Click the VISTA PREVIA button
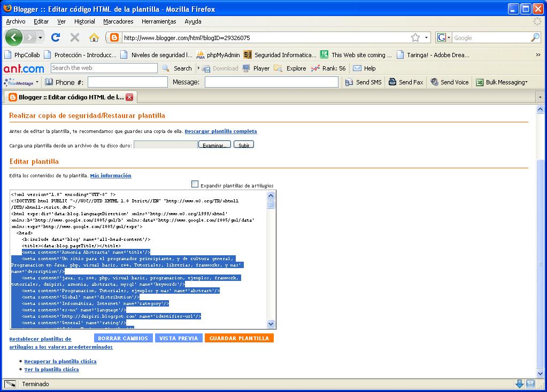This screenshot has height=392, width=547. tap(179, 338)
